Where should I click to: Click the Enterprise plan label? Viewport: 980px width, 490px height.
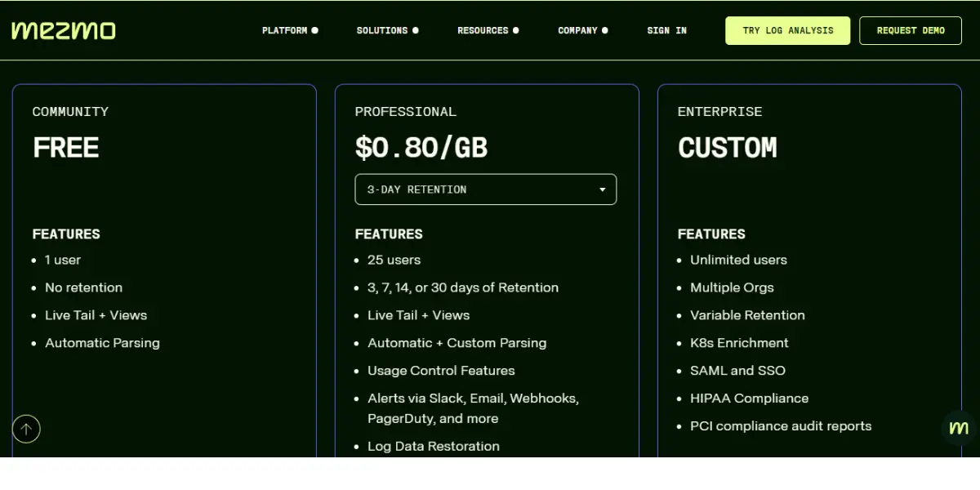click(x=720, y=112)
